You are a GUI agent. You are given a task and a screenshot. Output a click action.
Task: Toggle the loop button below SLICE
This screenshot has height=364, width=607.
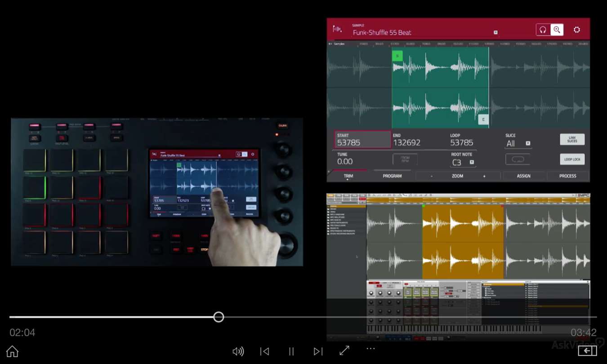518,159
